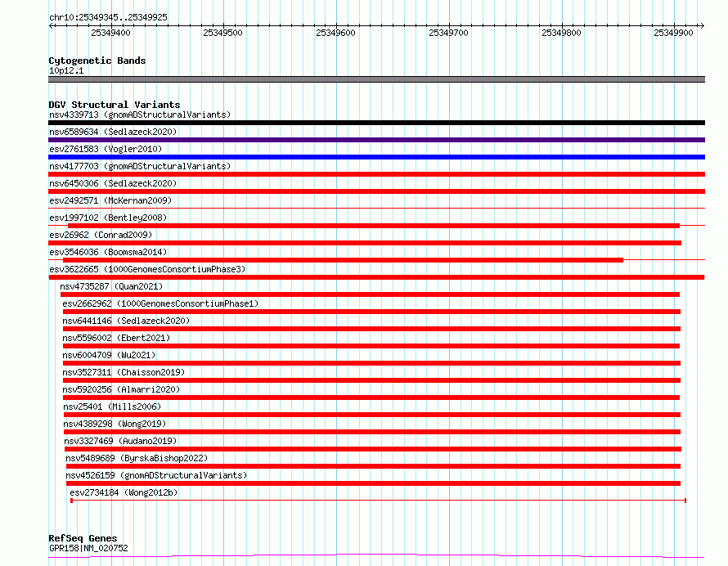Select the black nsv4339713 variant bar

point(376,123)
